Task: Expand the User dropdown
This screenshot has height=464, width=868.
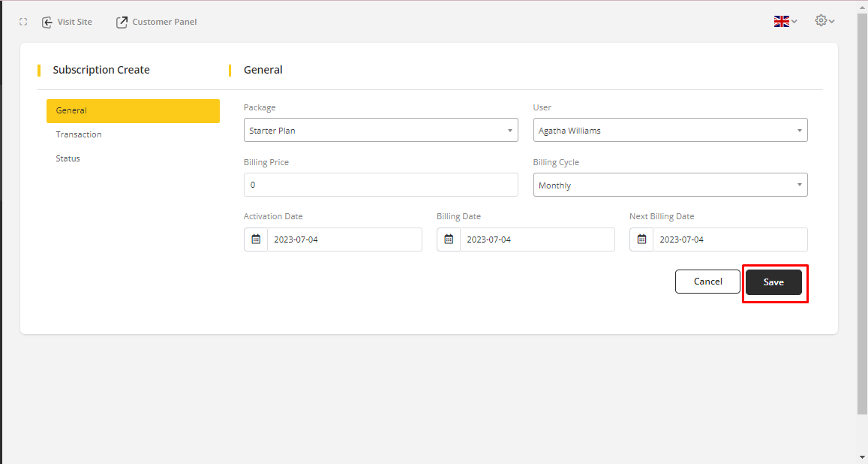Action: coord(670,131)
